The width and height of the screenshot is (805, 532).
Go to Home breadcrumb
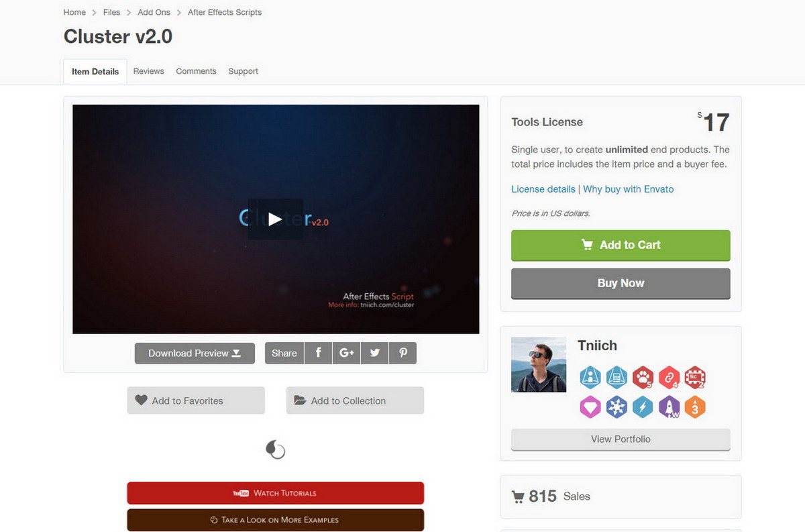coord(74,12)
